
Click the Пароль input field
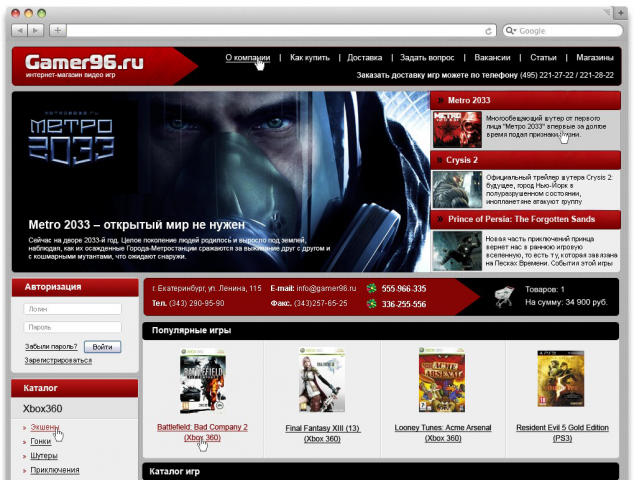73,327
